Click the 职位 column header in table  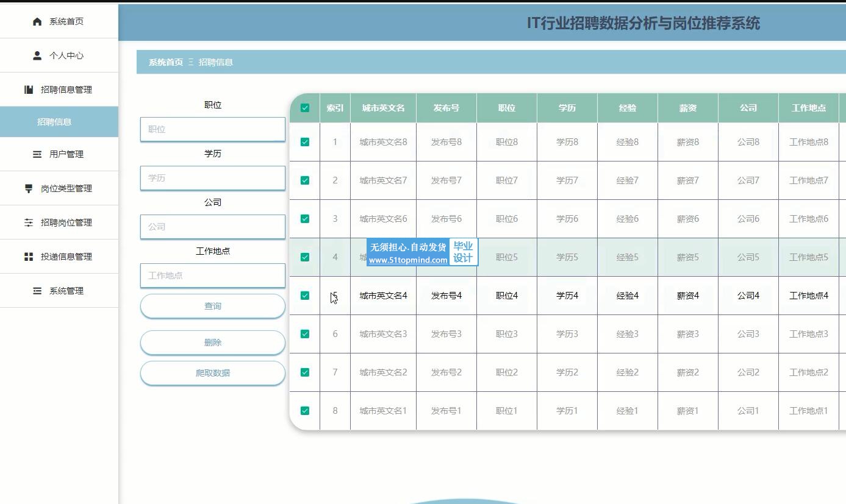point(507,108)
